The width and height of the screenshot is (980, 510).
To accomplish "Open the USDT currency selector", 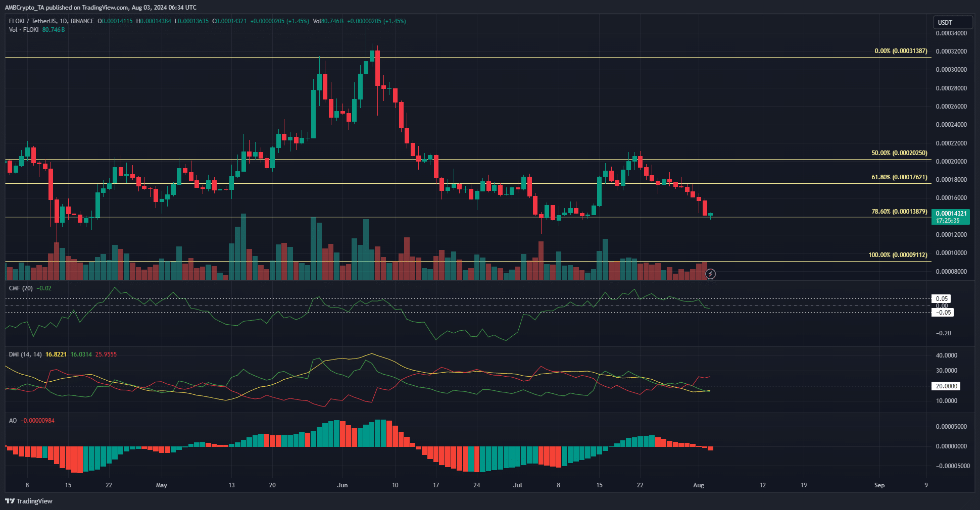I will click(x=952, y=22).
